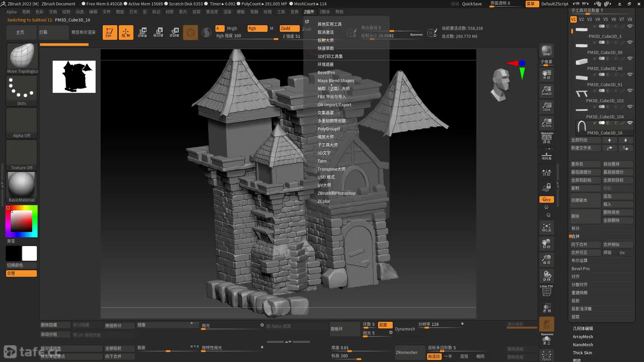The width and height of the screenshot is (644, 362).
Task: Click the symmetry (对称) icon
Action: tap(546, 172)
